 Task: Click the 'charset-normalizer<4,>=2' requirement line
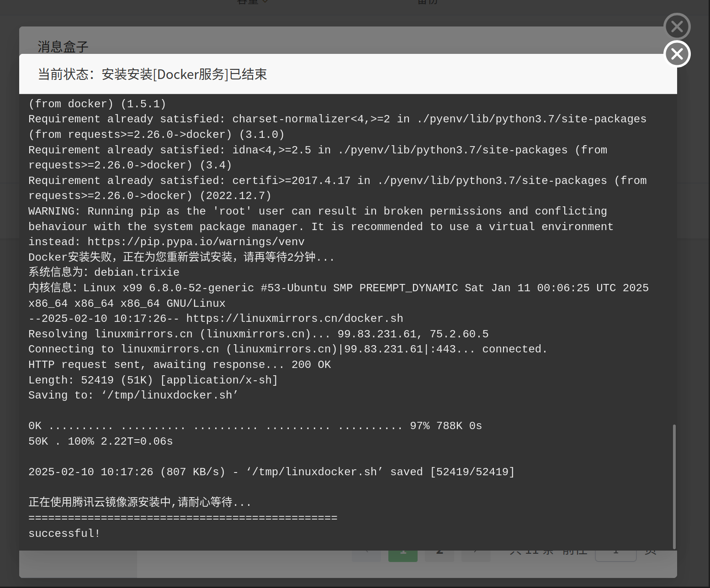[337, 119]
